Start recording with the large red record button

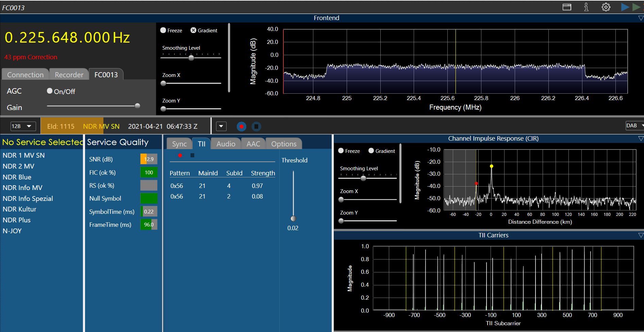pos(241,127)
